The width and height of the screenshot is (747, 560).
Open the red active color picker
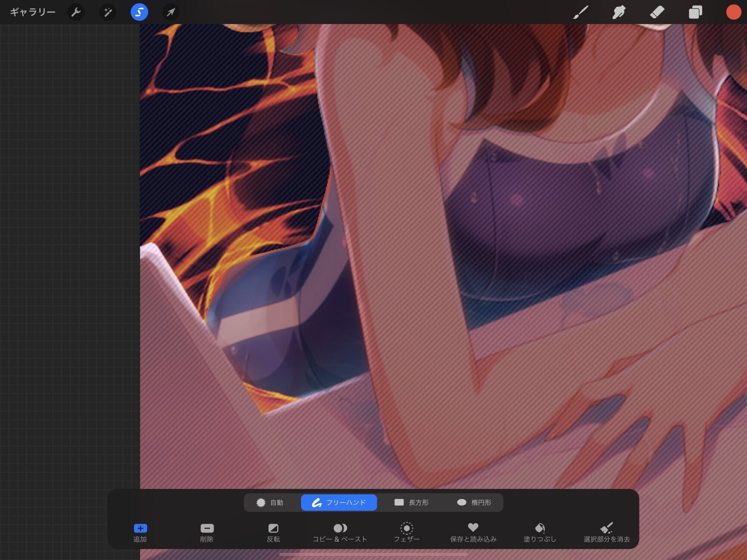[733, 12]
